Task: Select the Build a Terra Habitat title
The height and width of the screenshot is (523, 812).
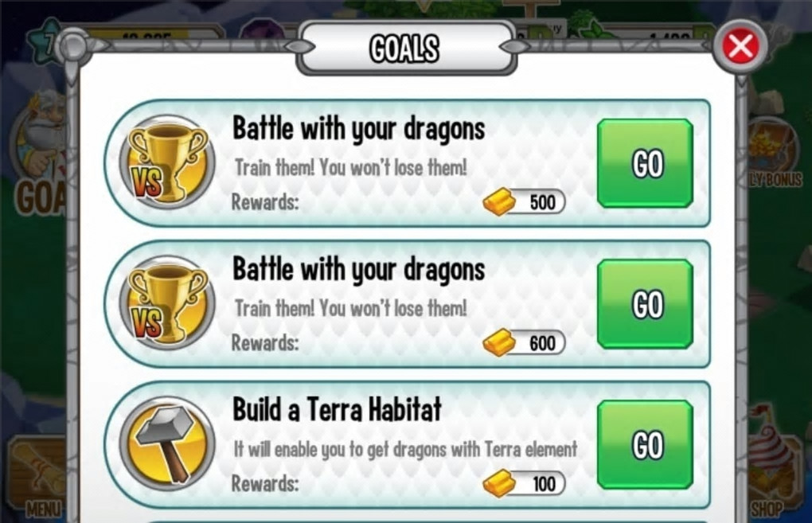Action: click(337, 409)
